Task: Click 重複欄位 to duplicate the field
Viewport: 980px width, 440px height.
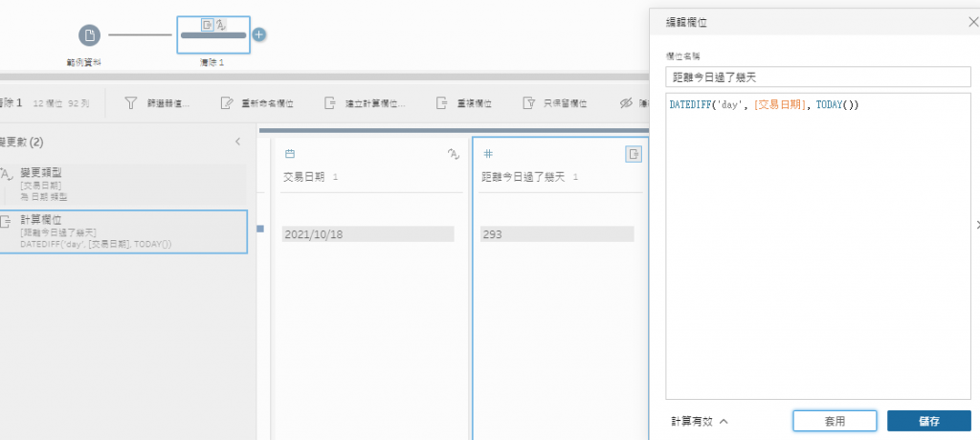Action: pyautogui.click(x=463, y=103)
